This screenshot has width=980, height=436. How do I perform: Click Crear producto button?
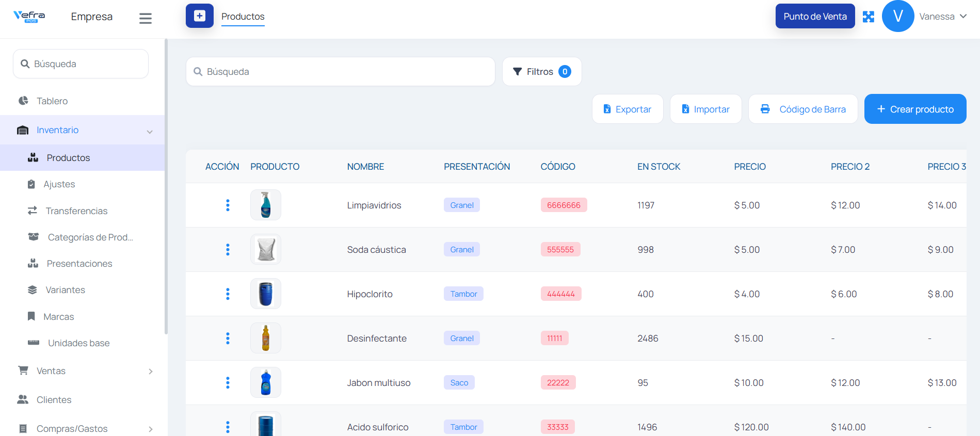coord(915,109)
